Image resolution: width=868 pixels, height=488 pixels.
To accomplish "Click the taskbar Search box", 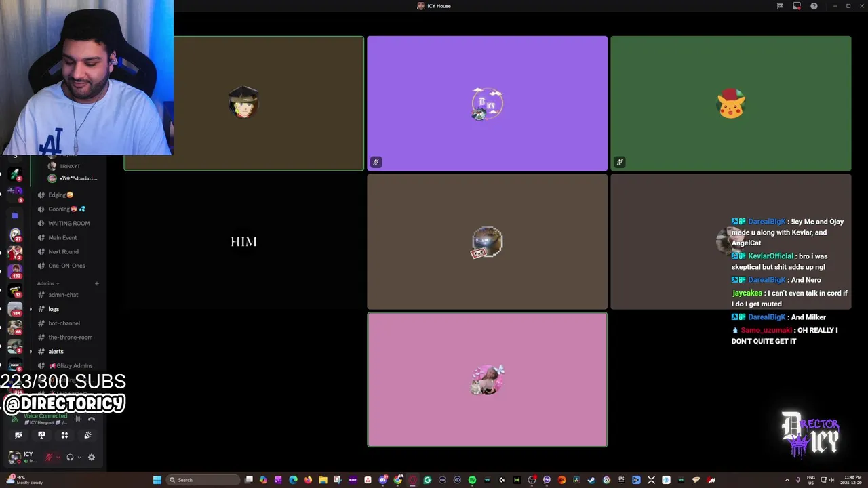I will (x=203, y=480).
